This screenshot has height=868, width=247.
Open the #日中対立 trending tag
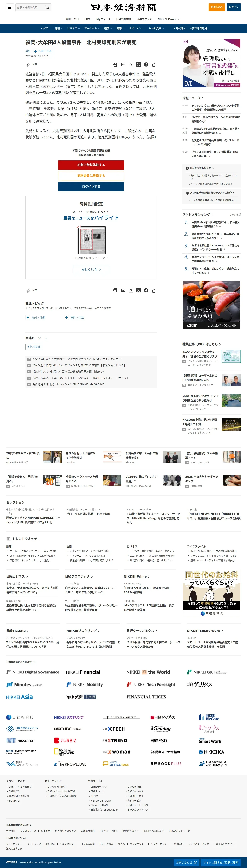pyautogui.click(x=179, y=28)
